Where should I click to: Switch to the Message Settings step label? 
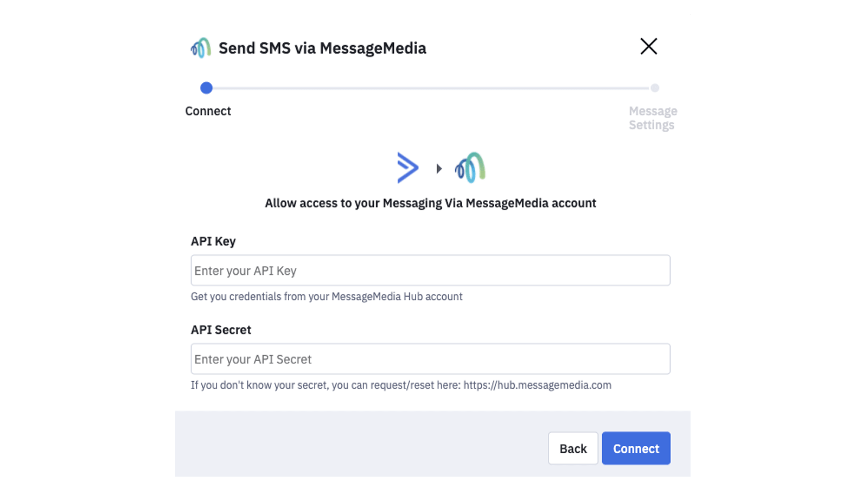pos(652,118)
